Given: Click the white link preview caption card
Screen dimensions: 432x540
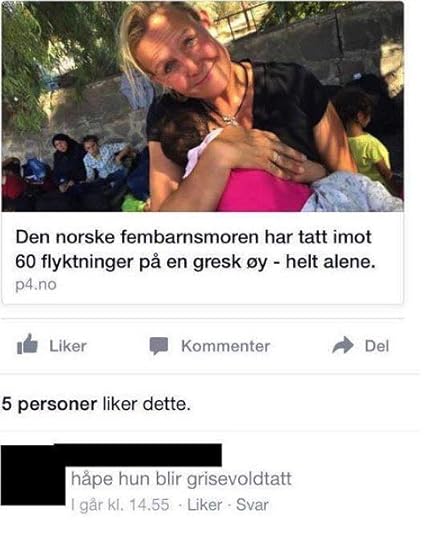Looking at the screenshot, I should coord(202,258).
